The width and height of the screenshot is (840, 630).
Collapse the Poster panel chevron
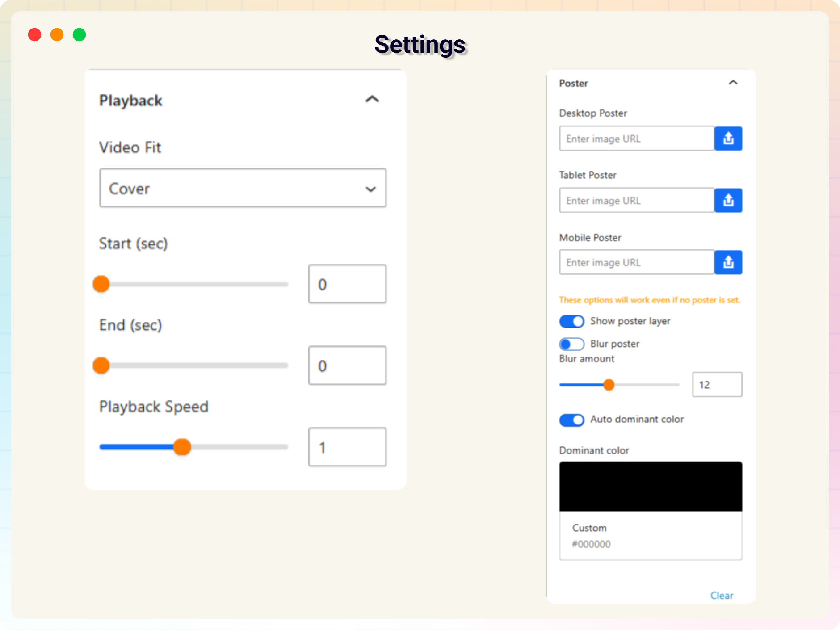[x=733, y=83]
